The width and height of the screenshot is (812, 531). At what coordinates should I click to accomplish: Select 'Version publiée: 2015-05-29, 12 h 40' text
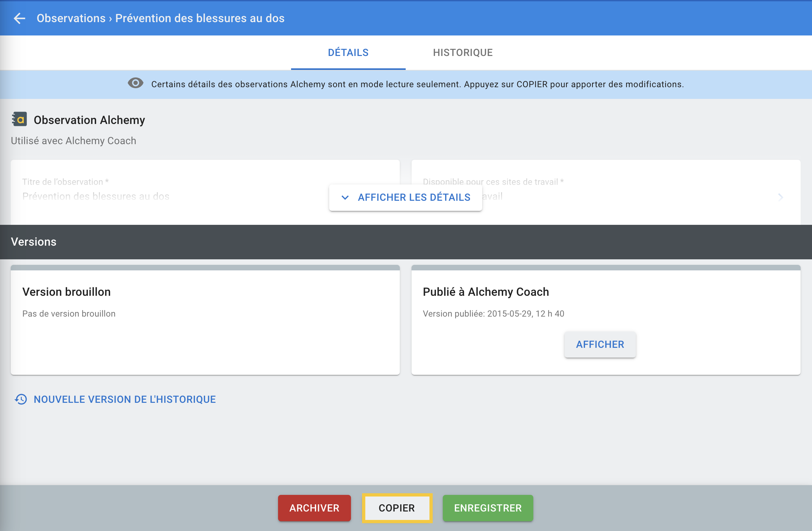tap(493, 313)
